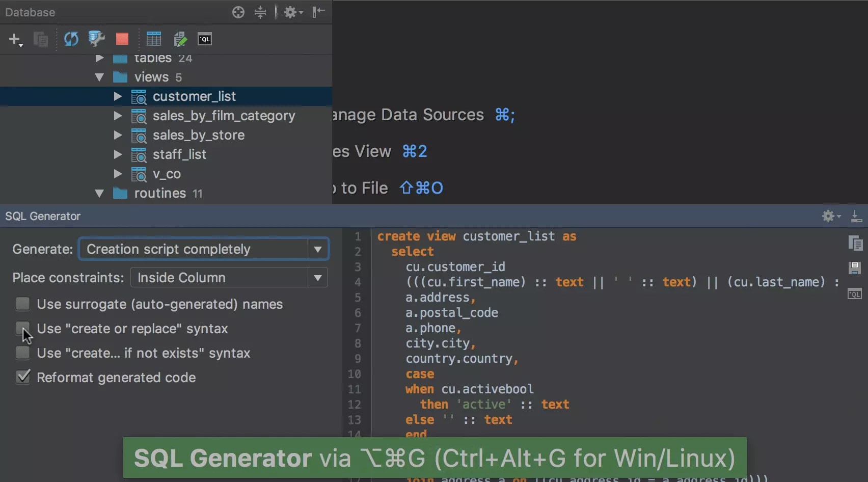Refresh the database connection
This screenshot has width=868, height=482.
(71, 39)
